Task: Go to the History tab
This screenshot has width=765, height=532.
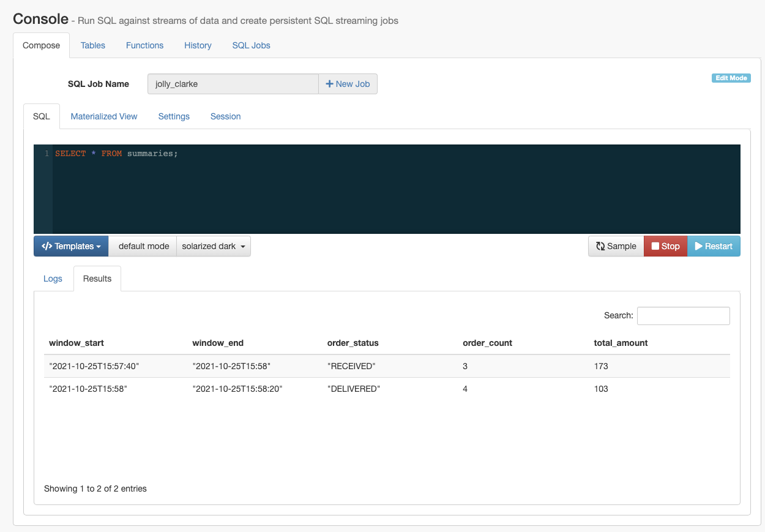Action: (198, 45)
